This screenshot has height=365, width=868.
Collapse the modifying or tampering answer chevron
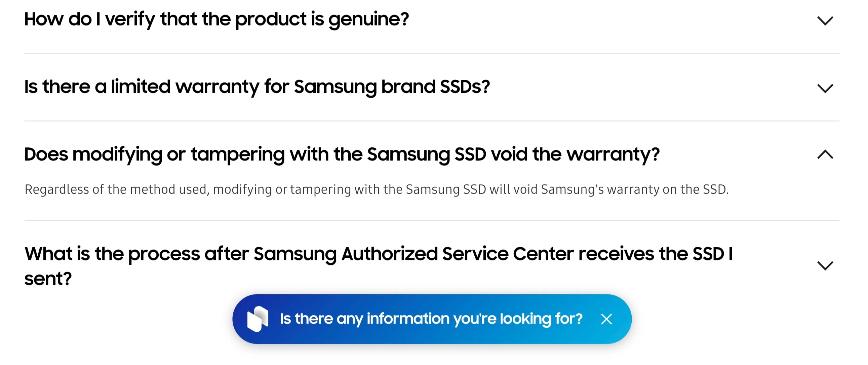coord(825,154)
